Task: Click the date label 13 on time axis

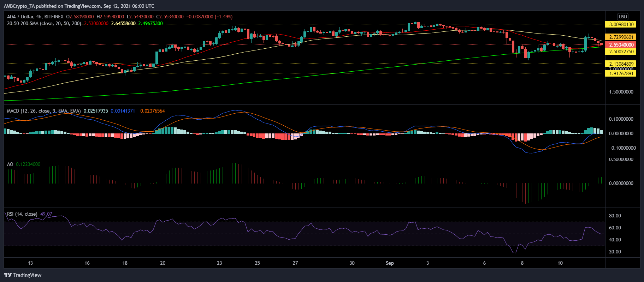Action: [30, 263]
